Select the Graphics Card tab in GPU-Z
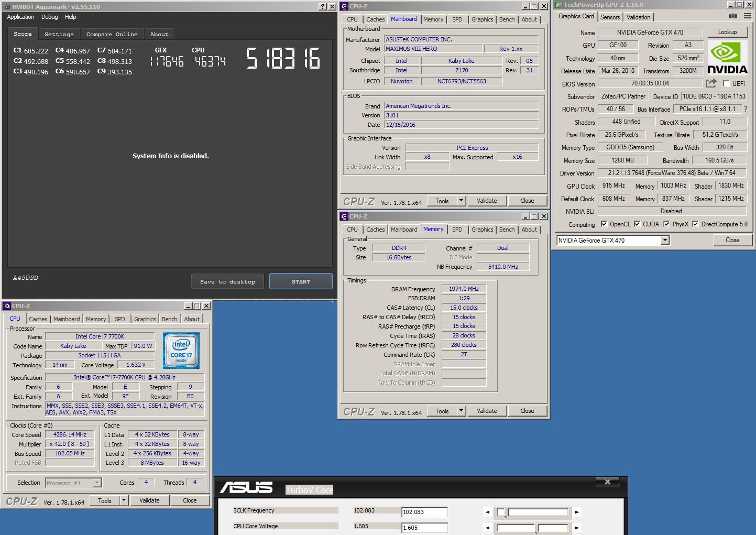Screen dimensions: 756x535 pyautogui.click(x=576, y=16)
